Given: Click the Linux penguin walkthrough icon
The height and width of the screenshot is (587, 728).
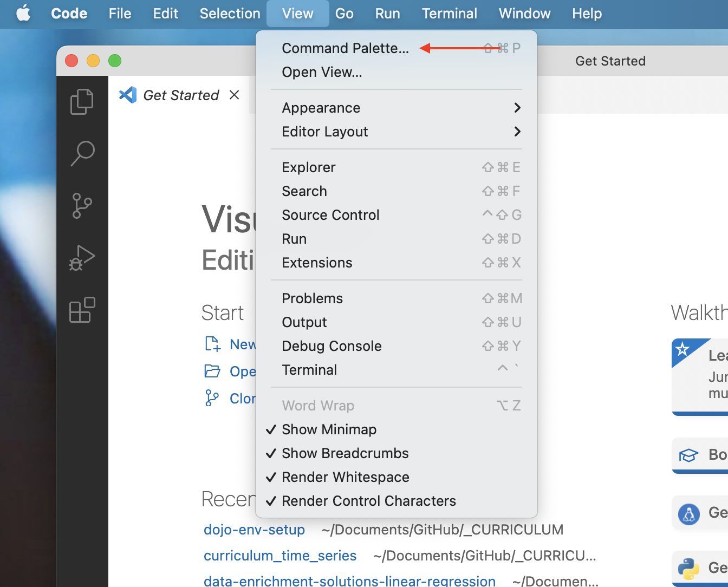Looking at the screenshot, I should (x=689, y=513).
